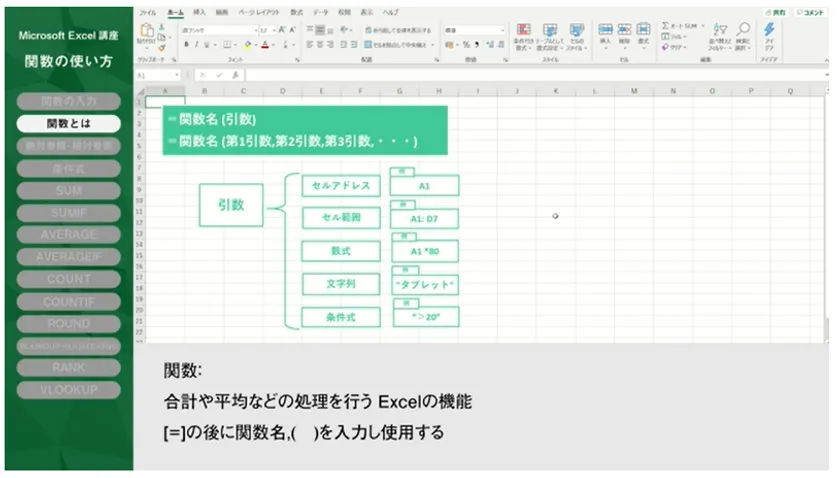The image size is (840, 478).
Task: Click the AVERAGEIF sidebar button
Action: pos(69,257)
